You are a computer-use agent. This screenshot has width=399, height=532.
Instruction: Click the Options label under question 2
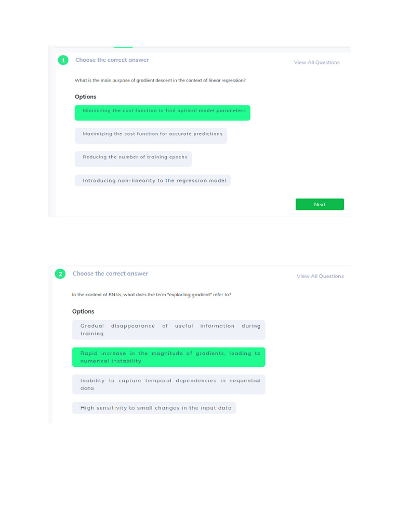83,311
